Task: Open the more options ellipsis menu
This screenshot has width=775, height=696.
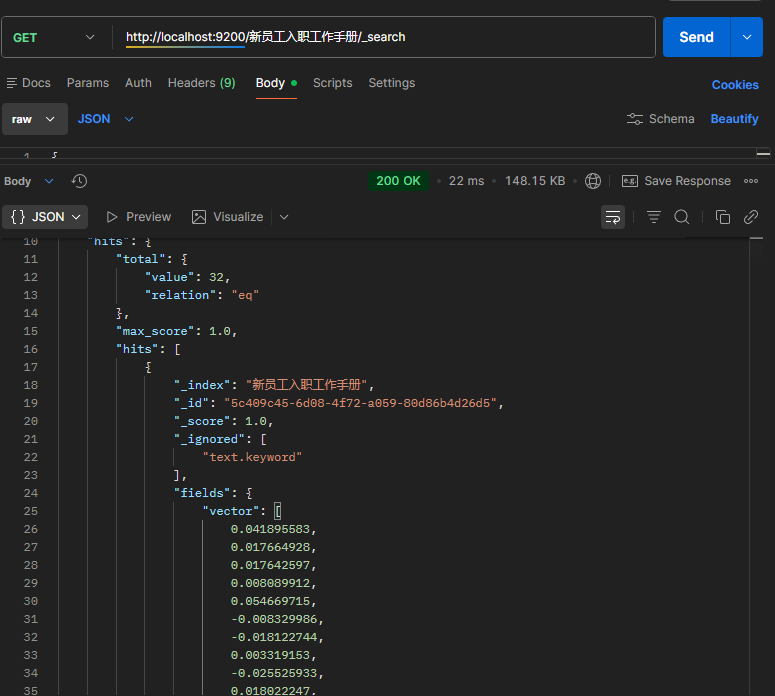Action: pyautogui.click(x=751, y=181)
